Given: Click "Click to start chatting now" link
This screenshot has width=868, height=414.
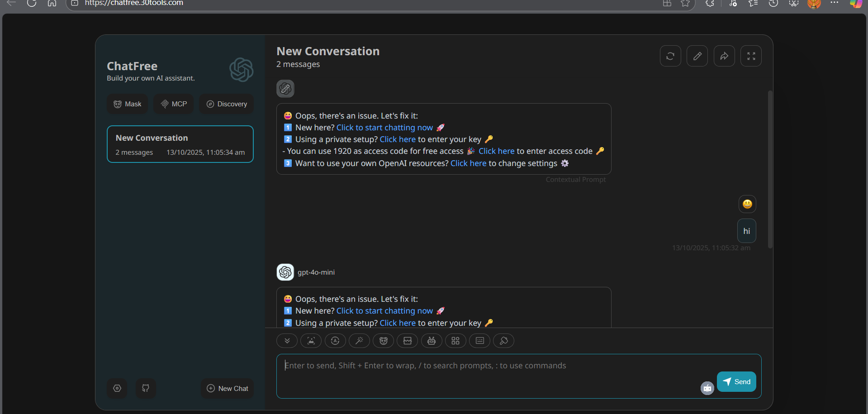Looking at the screenshot, I should click(384, 128).
